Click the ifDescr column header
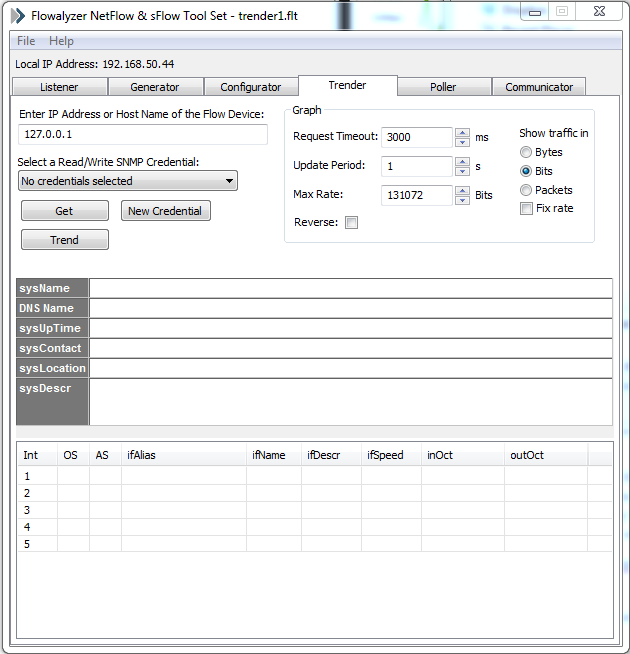 click(331, 455)
